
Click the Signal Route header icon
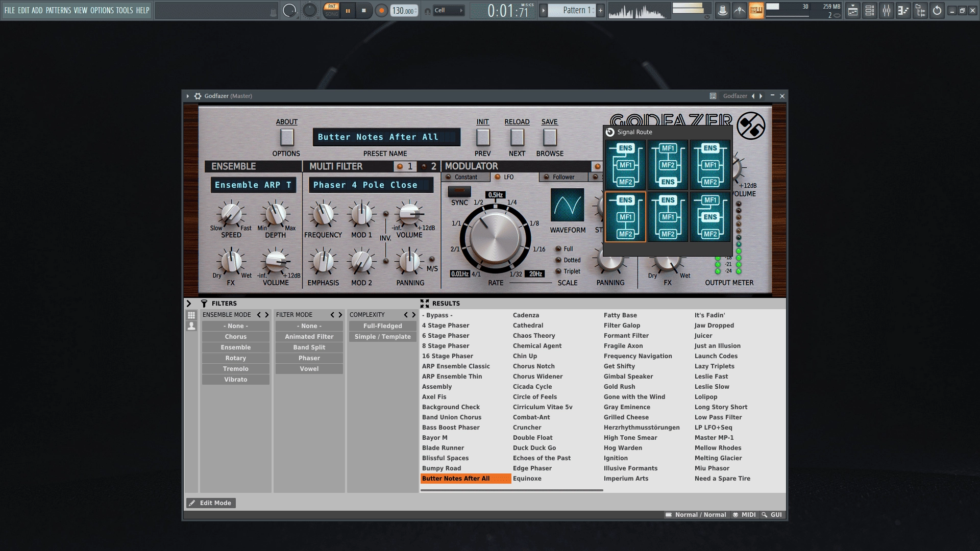pos(610,132)
